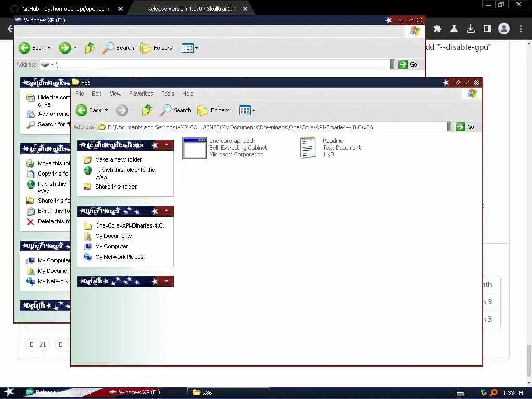Open Back history dropdown in x86 window
The height and width of the screenshot is (399, 532).
[x=106, y=110]
